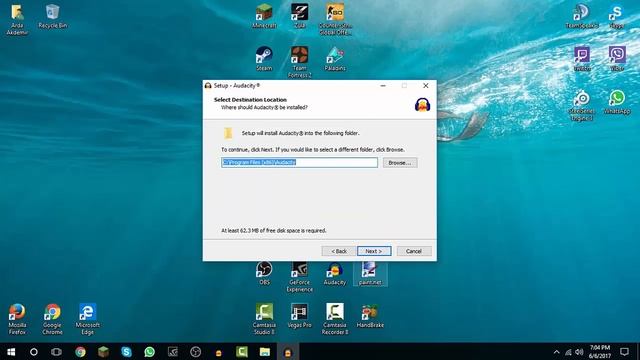This screenshot has height=360, width=640.
Task: Select the Viber desktop shortcut
Action: 617,59
